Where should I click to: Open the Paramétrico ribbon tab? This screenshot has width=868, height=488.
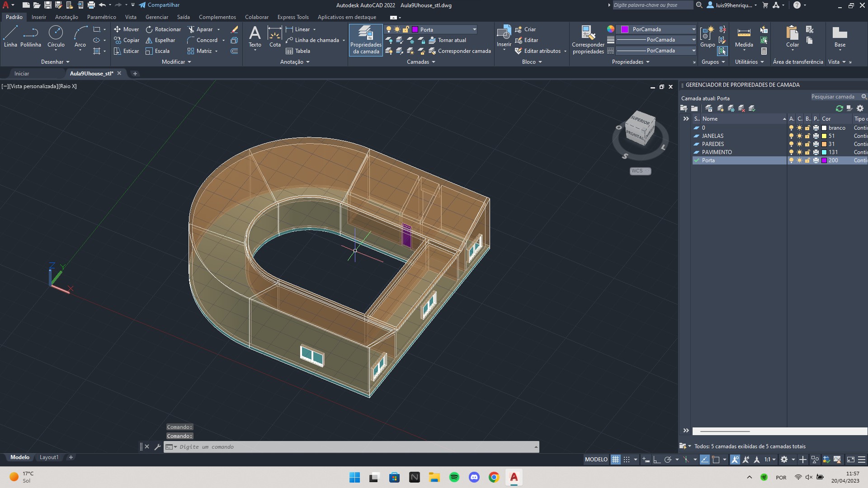[x=101, y=17]
